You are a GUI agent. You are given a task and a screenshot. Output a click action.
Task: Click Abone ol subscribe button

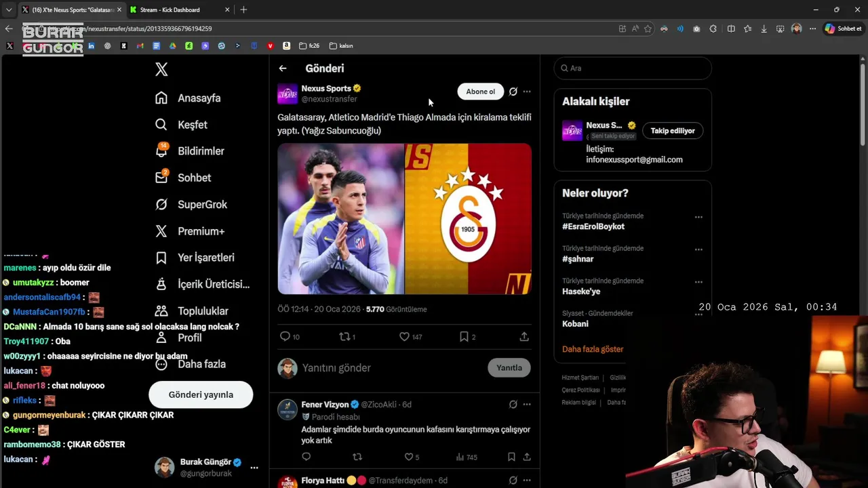480,91
